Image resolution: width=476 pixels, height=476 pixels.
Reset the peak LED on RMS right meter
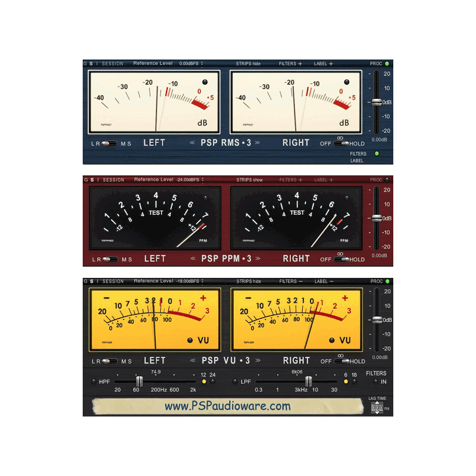(x=347, y=82)
